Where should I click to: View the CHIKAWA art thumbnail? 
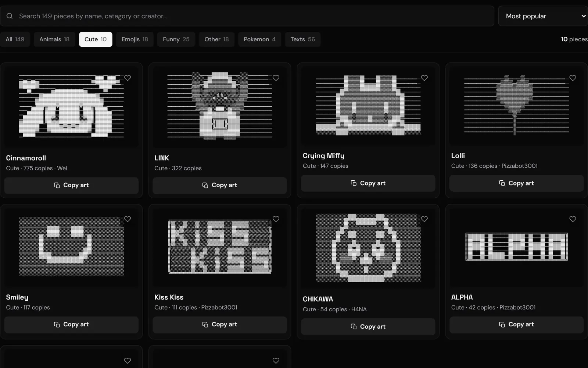pyautogui.click(x=368, y=248)
